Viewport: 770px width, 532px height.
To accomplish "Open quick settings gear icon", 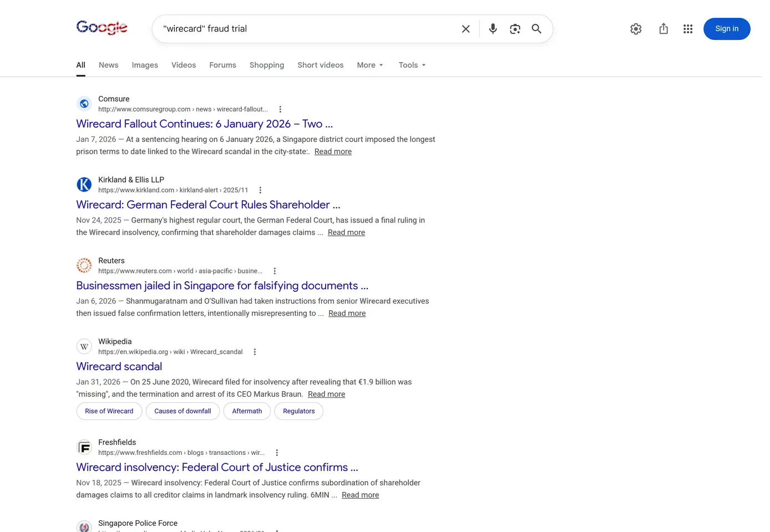I will tap(636, 29).
